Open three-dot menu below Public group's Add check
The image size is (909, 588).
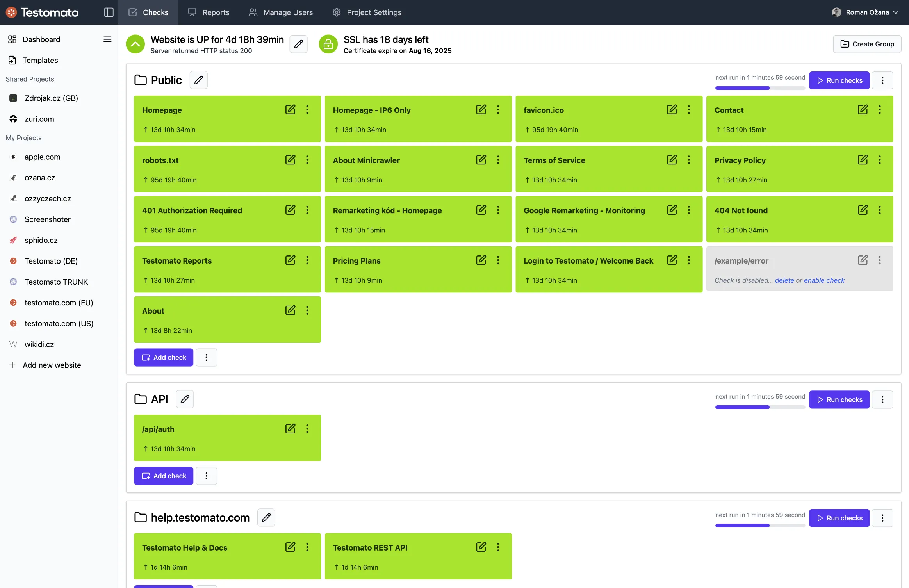pos(206,357)
